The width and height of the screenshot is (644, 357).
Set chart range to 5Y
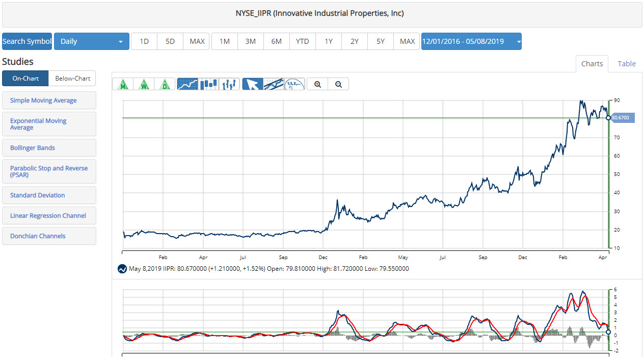point(381,41)
